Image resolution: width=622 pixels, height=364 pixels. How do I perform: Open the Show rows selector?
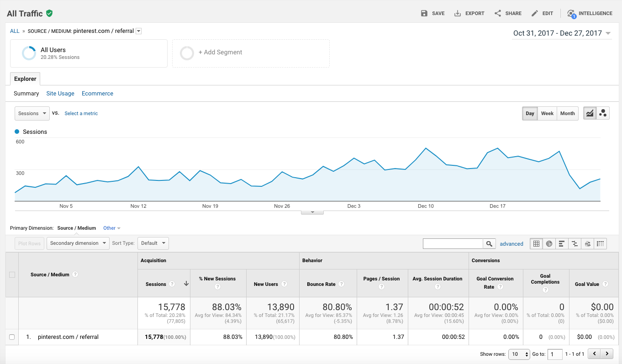pos(519,354)
